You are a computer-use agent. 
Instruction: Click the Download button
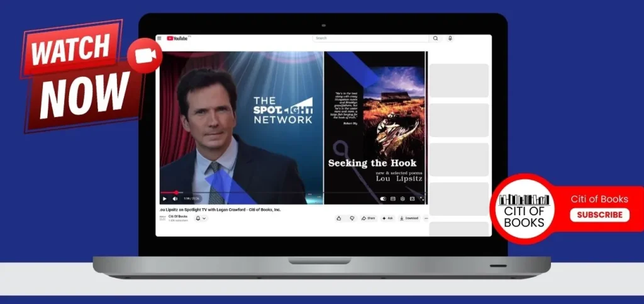pyautogui.click(x=409, y=218)
